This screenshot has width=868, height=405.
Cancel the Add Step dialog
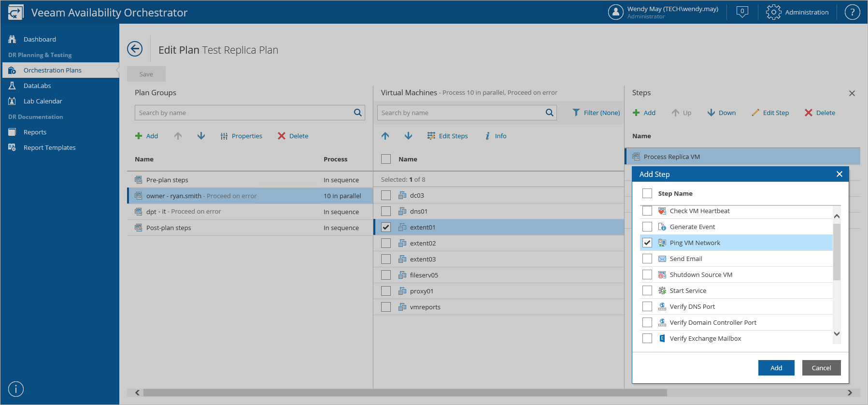point(821,368)
